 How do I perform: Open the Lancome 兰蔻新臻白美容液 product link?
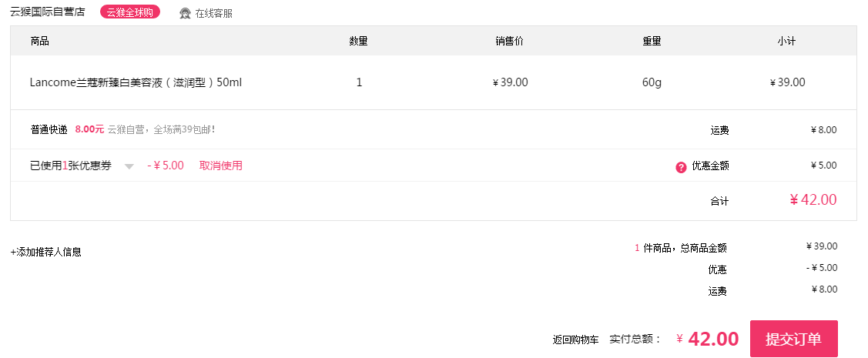point(136,82)
